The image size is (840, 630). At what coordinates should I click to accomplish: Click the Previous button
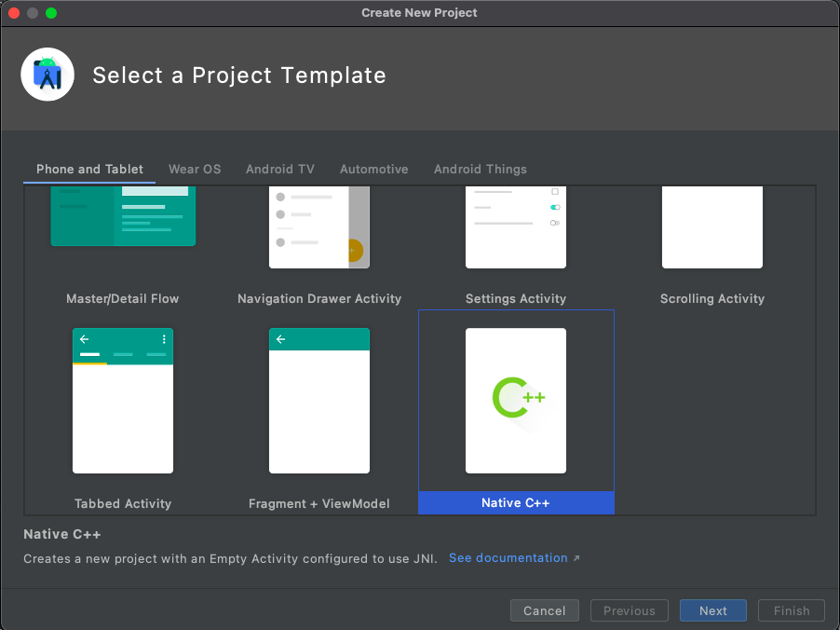[x=629, y=610]
